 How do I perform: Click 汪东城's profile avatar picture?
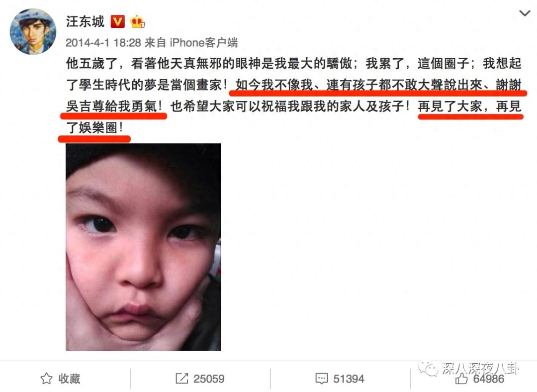pyautogui.click(x=33, y=31)
